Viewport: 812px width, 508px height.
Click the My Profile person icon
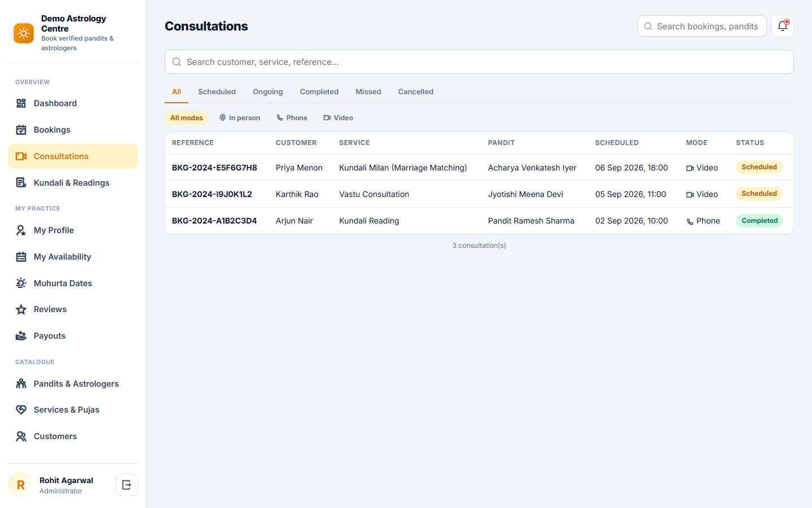click(x=21, y=230)
